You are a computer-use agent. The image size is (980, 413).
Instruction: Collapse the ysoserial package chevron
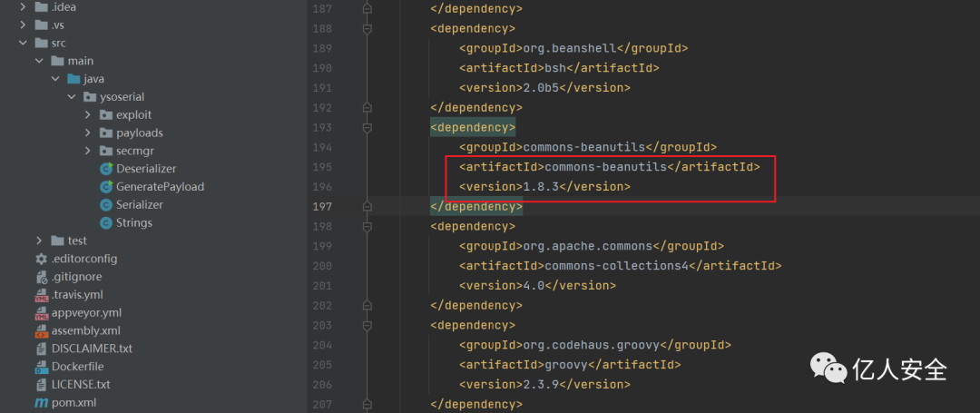coord(72,97)
